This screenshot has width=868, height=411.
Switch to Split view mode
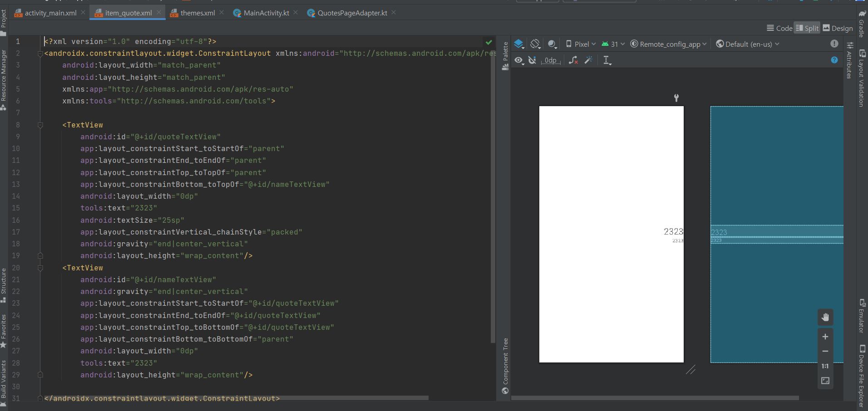coord(807,28)
